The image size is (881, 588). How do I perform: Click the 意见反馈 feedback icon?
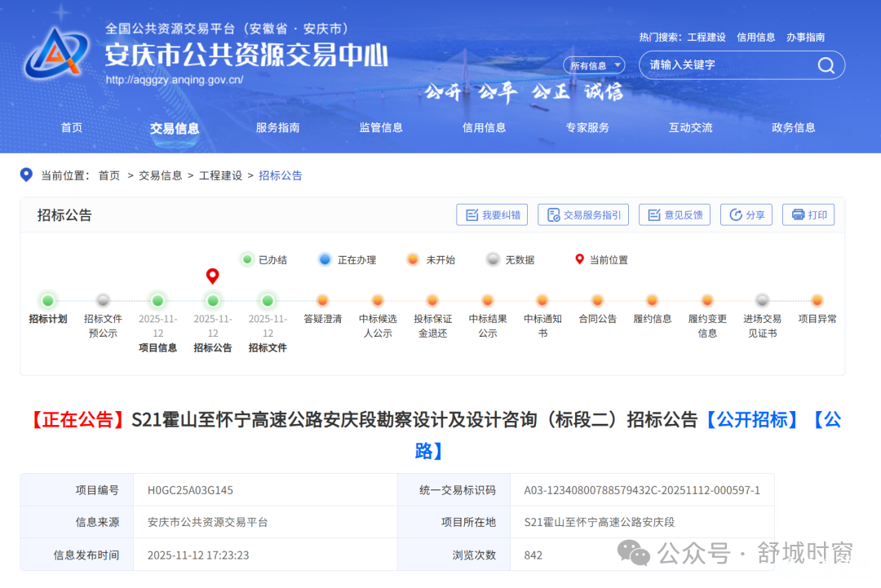(653, 214)
